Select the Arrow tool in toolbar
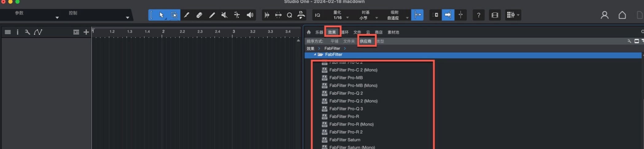644x149 pixels. click(x=161, y=15)
